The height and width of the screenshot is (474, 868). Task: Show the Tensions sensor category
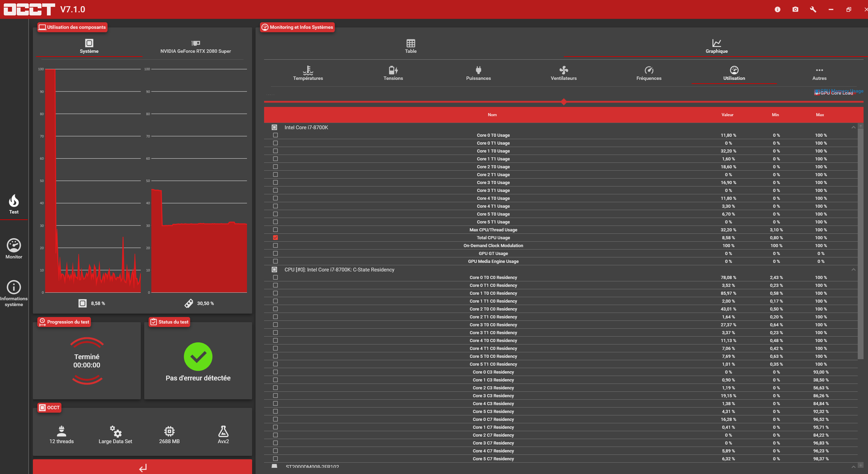coord(393,73)
